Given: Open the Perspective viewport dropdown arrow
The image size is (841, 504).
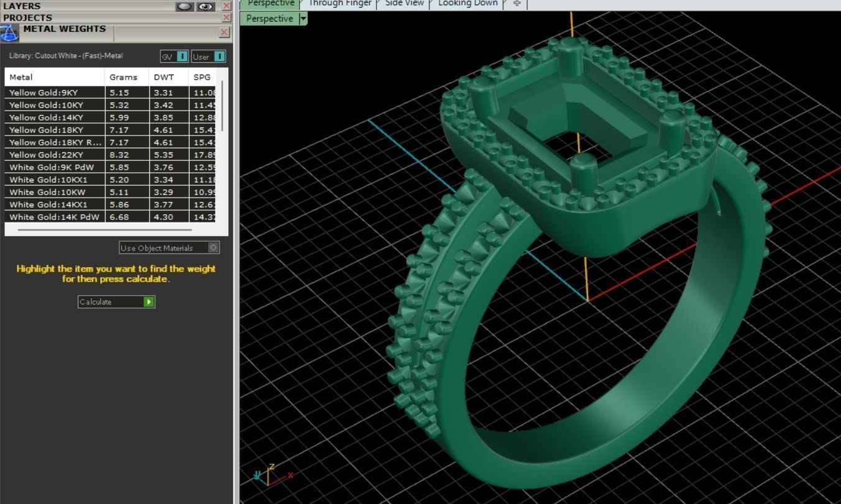Looking at the screenshot, I should point(303,19).
